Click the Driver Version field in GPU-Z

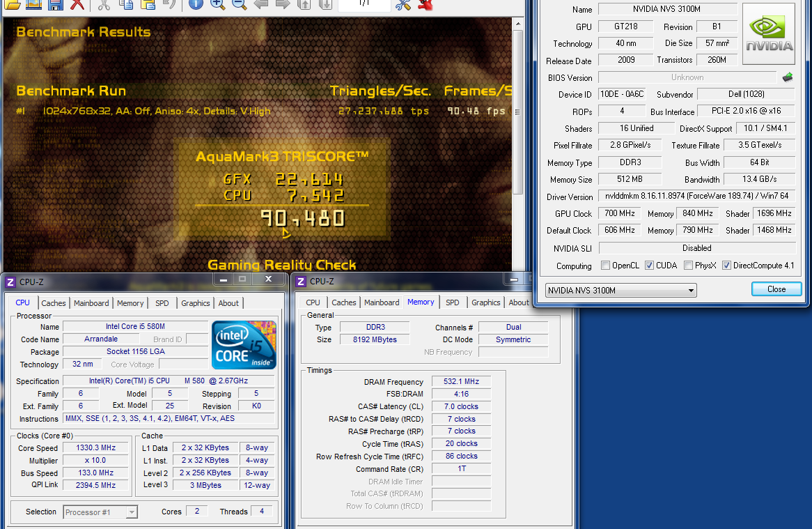pyautogui.click(x=696, y=196)
